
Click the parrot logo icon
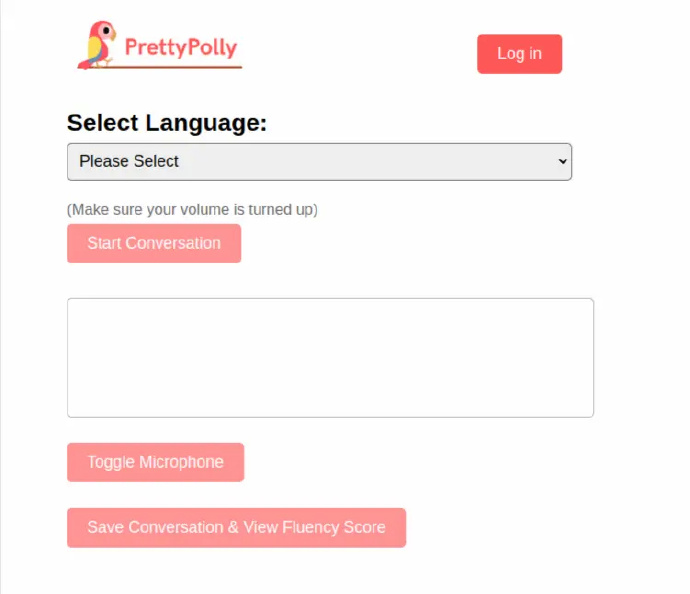[97, 45]
